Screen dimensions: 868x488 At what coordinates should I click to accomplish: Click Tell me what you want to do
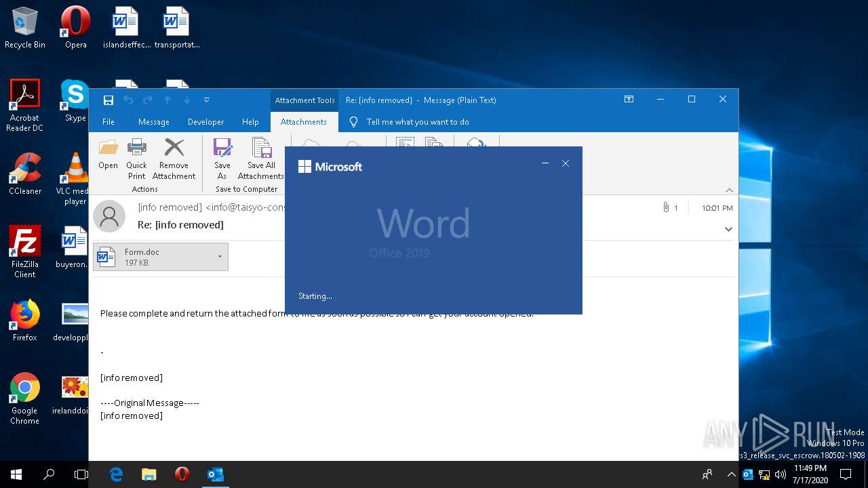point(418,122)
